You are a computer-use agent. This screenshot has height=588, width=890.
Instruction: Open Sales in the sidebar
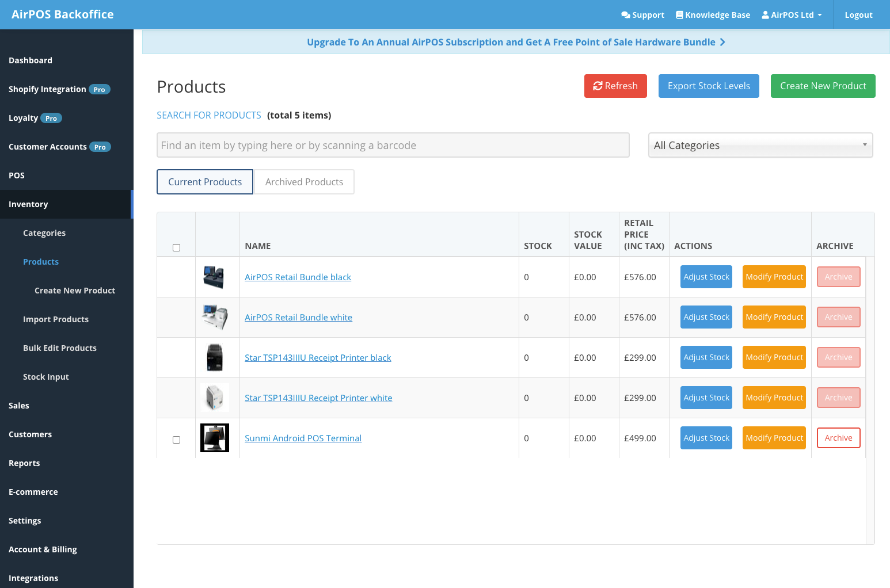[x=19, y=406]
